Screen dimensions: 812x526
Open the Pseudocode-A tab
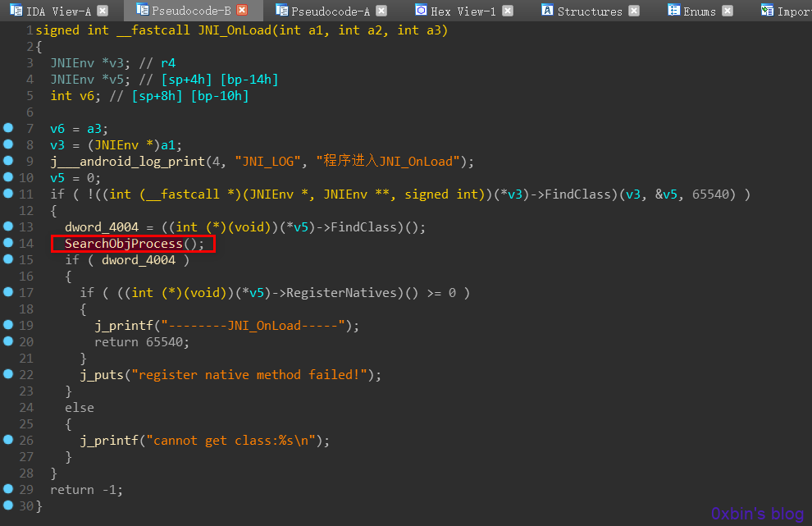point(331,11)
